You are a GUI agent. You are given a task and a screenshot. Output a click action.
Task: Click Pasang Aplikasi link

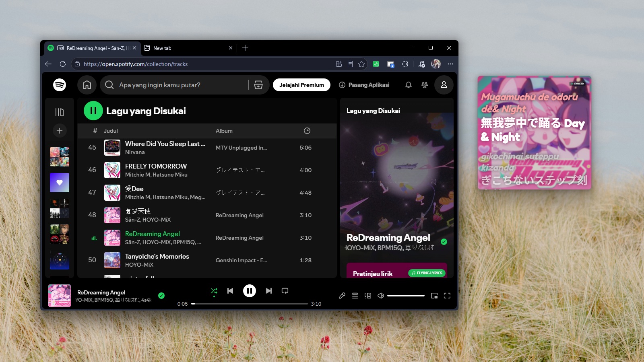tap(364, 85)
